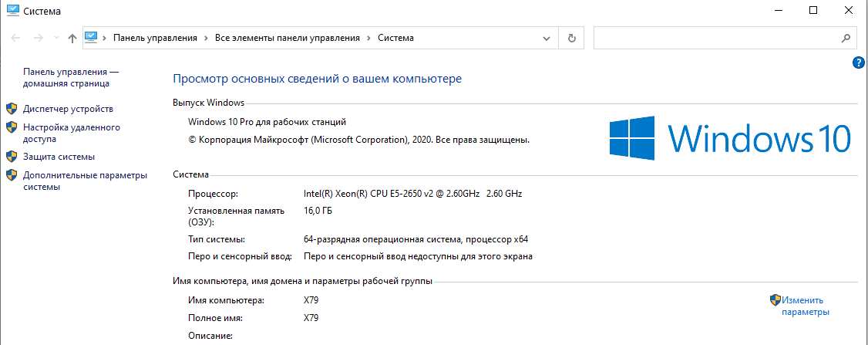Expand the address bar history dropdown

click(547, 38)
